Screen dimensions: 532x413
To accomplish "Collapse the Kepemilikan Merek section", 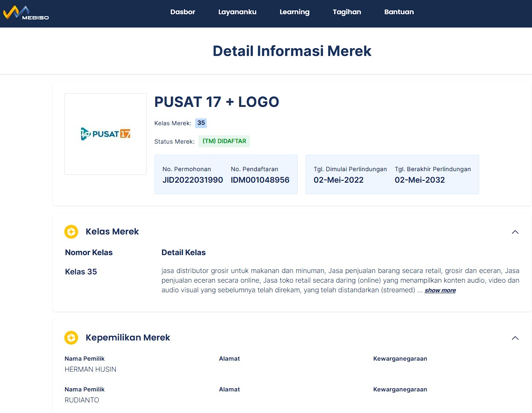I will 515,338.
